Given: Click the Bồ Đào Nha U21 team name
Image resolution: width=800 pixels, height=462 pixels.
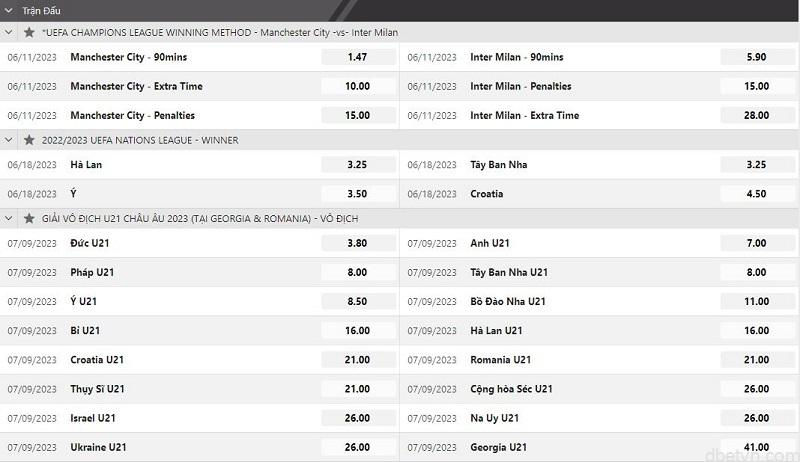Looking at the screenshot, I should (508, 301).
